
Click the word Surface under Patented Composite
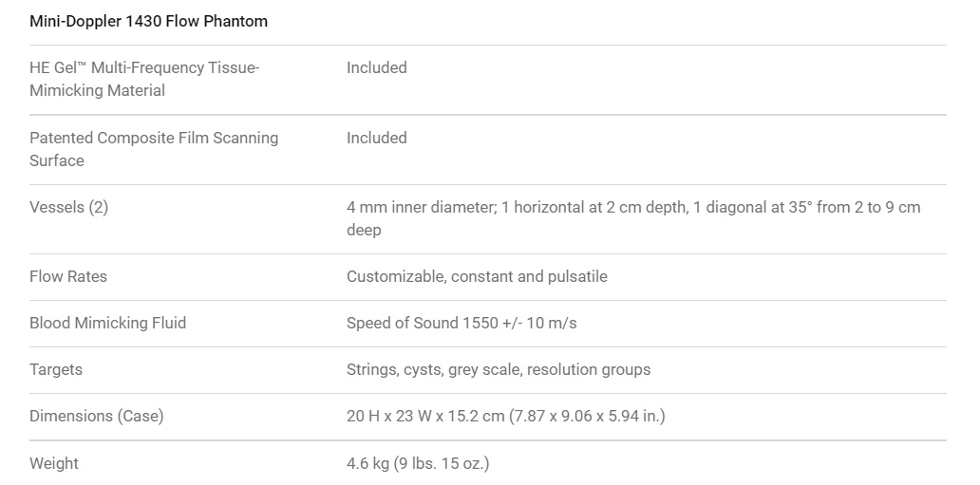56,160
